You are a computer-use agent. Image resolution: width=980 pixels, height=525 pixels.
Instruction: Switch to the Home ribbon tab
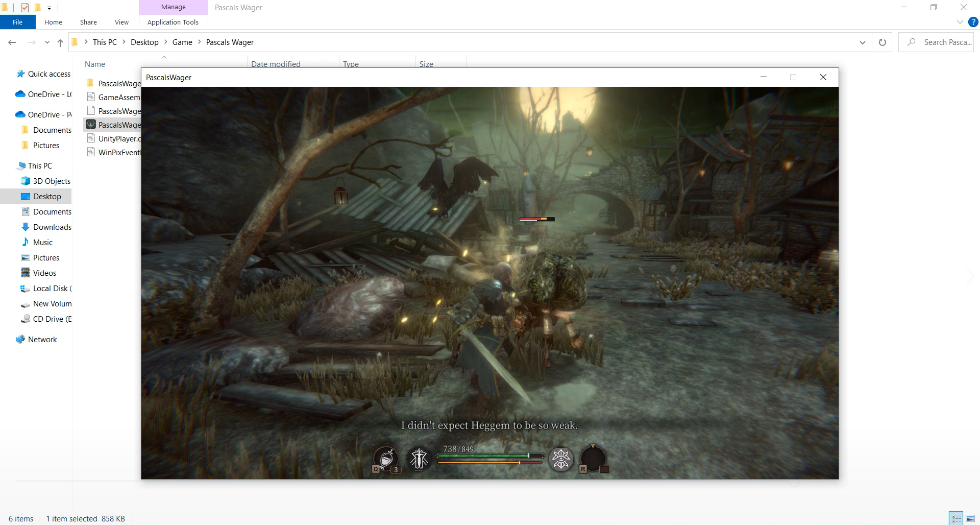coord(53,22)
